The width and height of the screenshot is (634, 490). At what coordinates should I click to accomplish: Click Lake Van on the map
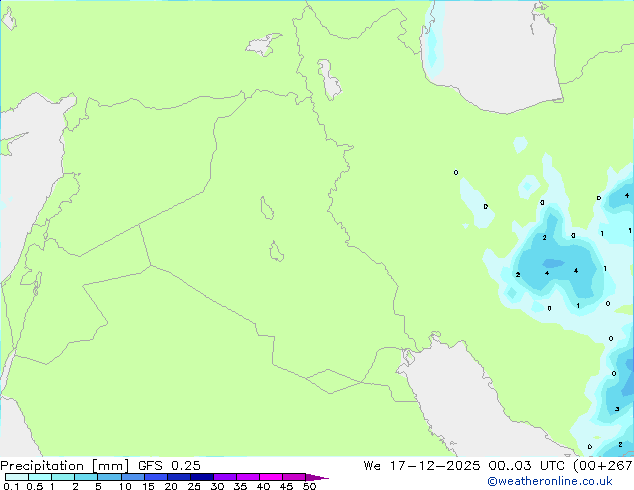tap(263, 44)
